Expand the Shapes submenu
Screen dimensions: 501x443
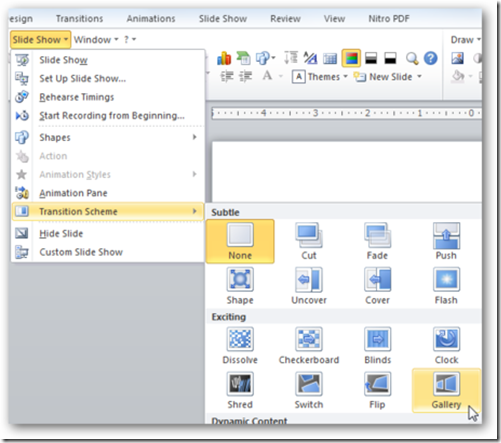108,137
